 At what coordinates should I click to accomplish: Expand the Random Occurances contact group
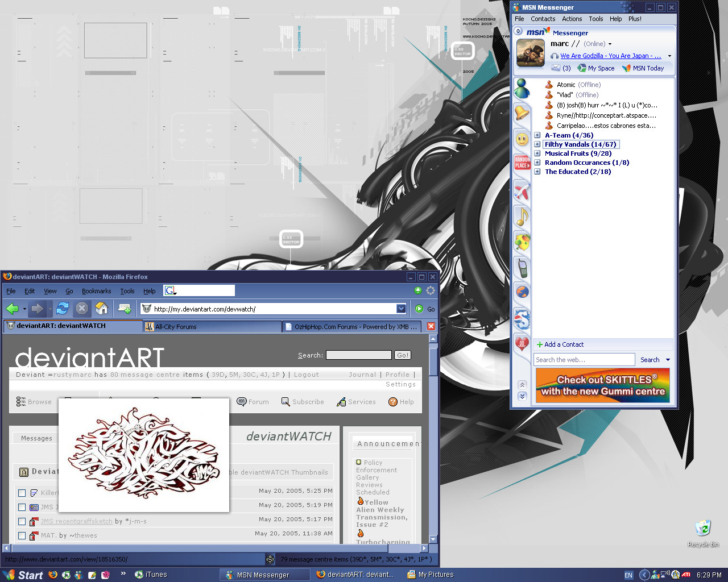[537, 163]
